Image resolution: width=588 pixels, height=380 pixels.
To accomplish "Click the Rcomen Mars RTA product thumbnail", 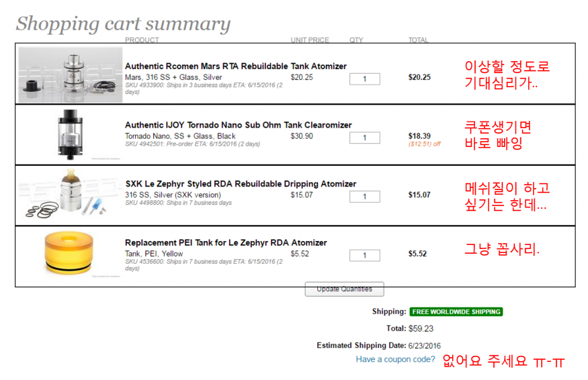I will 70,74.
